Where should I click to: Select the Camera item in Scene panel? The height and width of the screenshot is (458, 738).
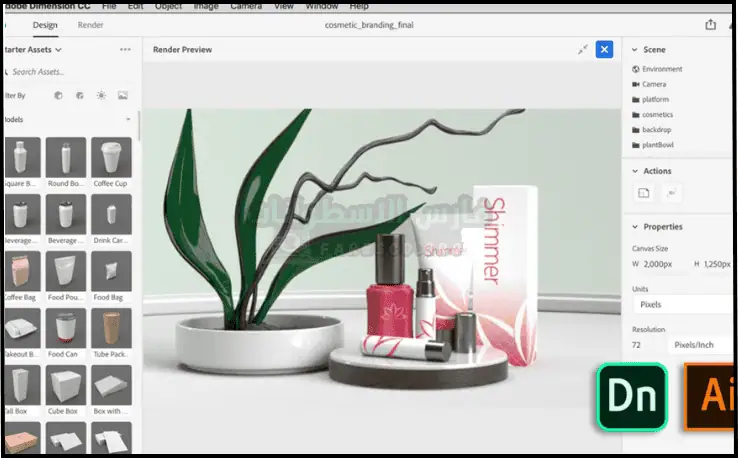(x=654, y=84)
